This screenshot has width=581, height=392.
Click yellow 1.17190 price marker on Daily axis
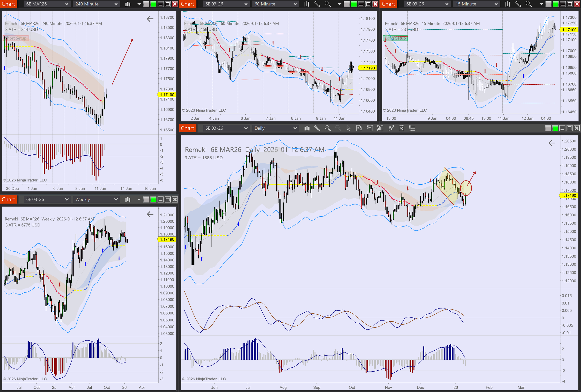pyautogui.click(x=569, y=195)
